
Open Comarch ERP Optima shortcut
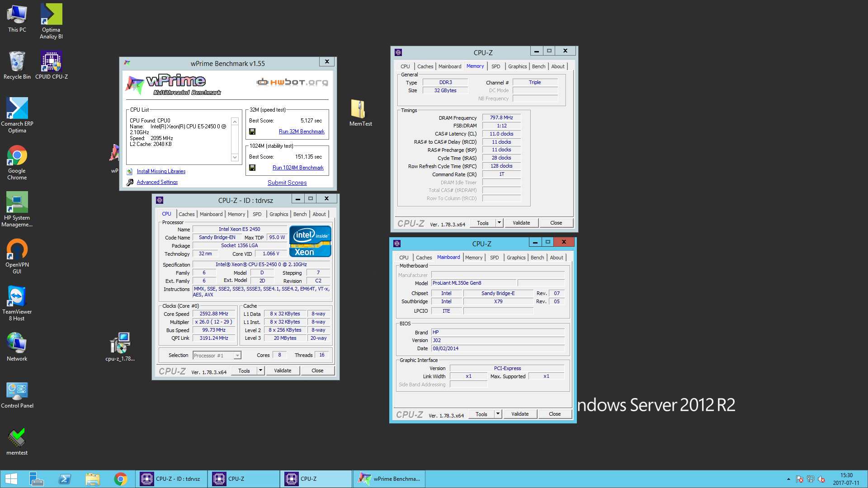pos(17,115)
